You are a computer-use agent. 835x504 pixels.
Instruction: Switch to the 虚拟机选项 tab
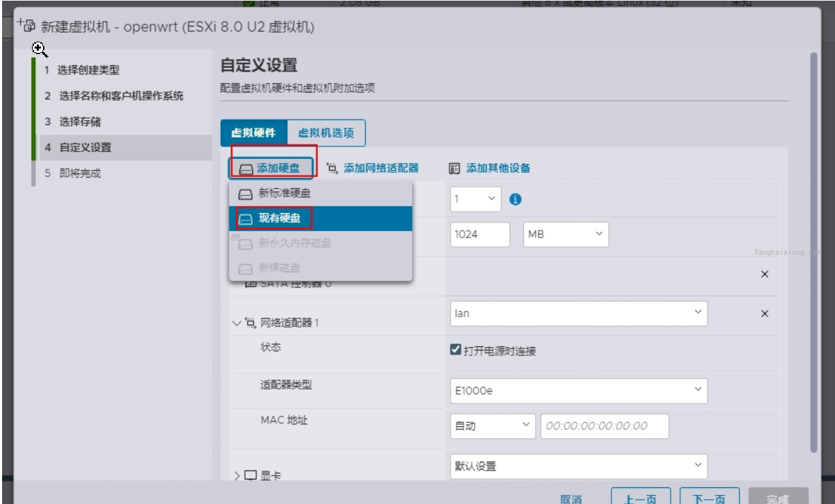tap(326, 133)
